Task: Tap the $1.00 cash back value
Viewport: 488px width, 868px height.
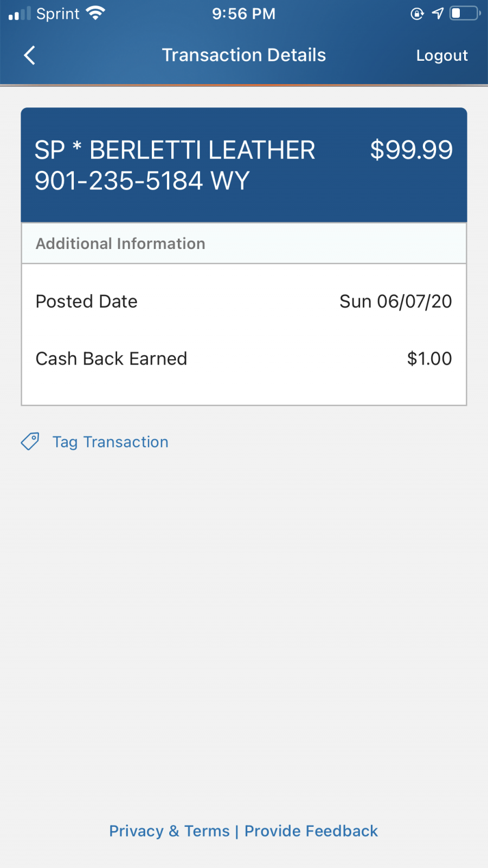Action: pyautogui.click(x=429, y=359)
